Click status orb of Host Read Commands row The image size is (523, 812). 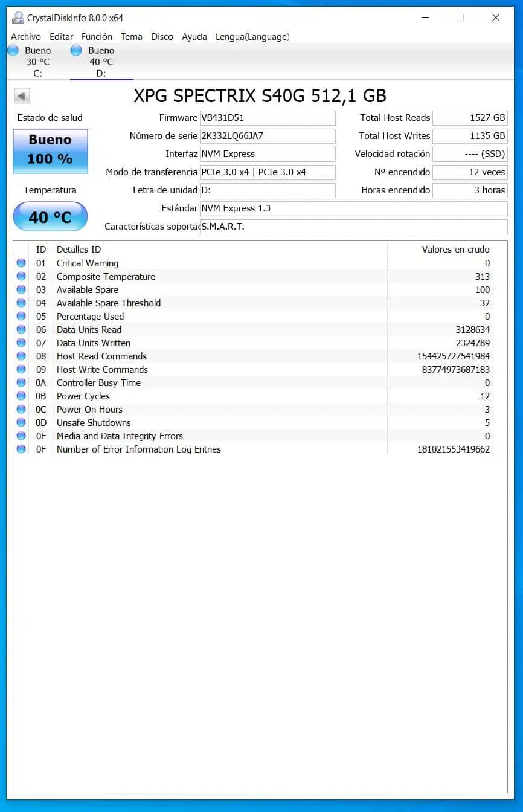[x=21, y=356]
